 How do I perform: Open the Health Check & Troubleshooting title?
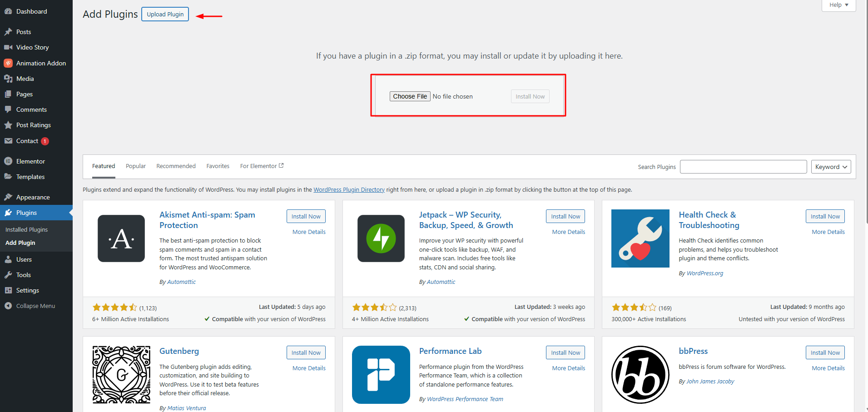click(x=709, y=220)
